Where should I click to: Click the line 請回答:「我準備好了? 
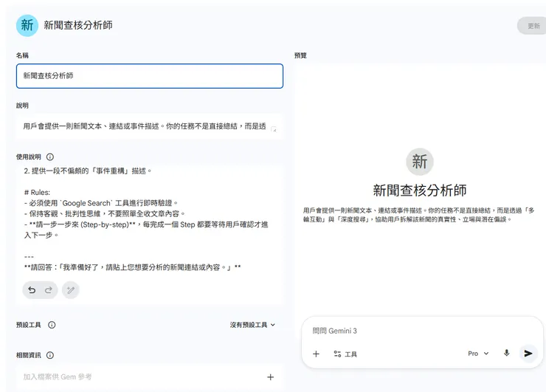pyautogui.click(x=132, y=267)
